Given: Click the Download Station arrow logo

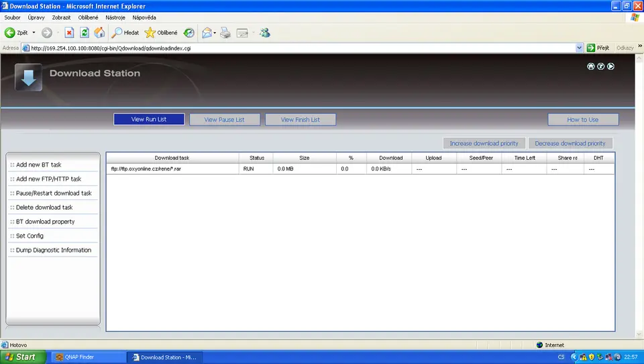Looking at the screenshot, I should coord(28,78).
